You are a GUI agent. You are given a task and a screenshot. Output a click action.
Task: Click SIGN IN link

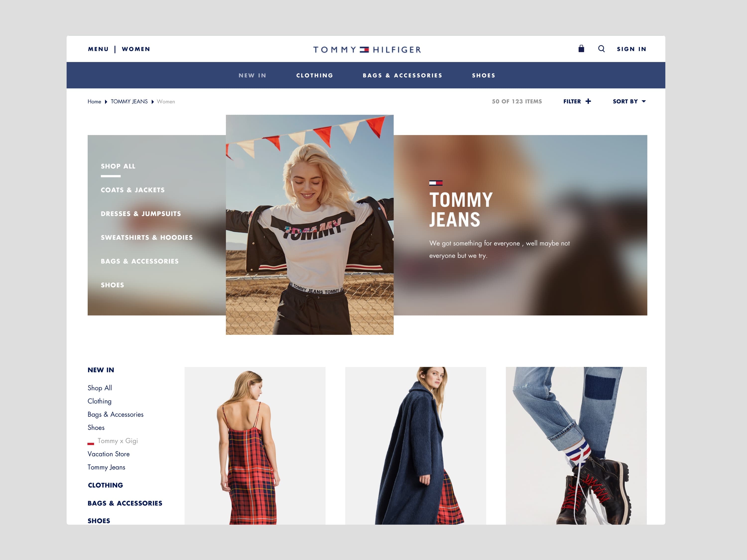631,49
